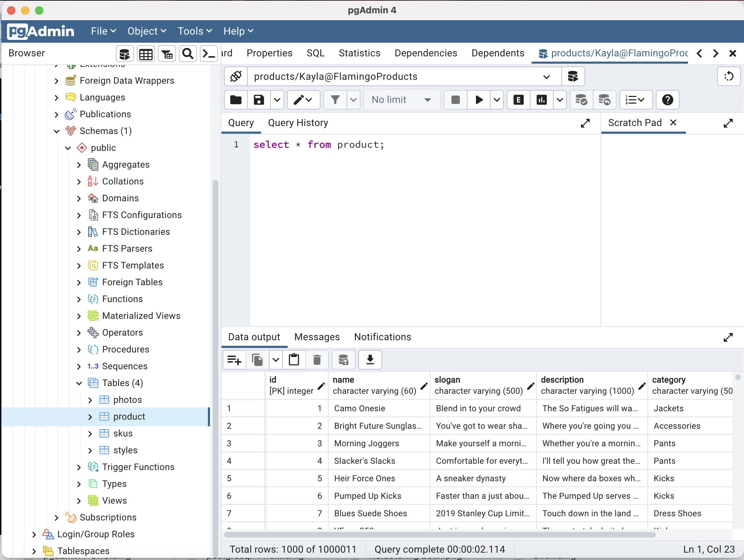The width and height of the screenshot is (744, 560).
Task: Expand the skus table node
Action: coord(90,434)
